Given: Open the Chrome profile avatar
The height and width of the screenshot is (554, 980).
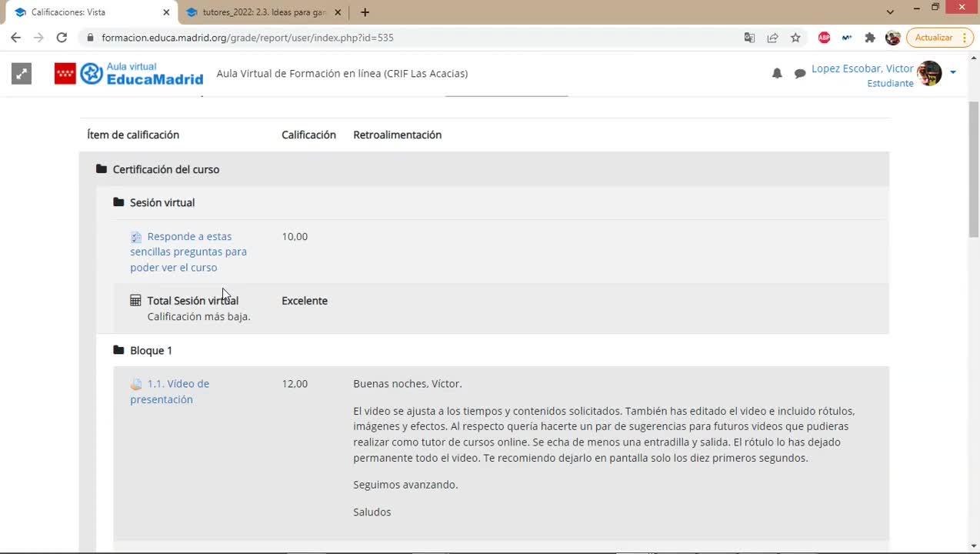Looking at the screenshot, I should [x=893, y=37].
